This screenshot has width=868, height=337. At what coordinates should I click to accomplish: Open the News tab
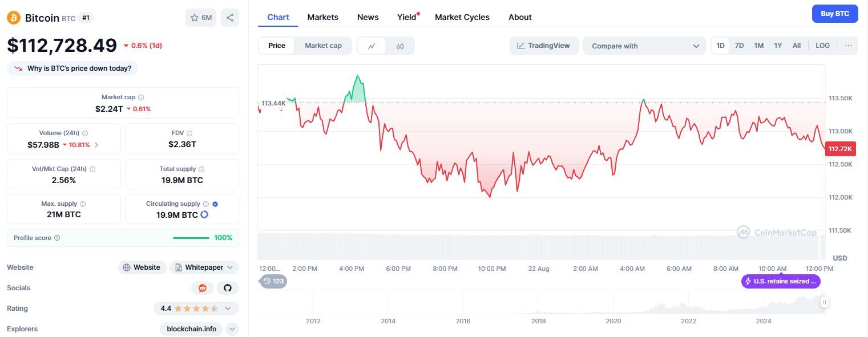click(x=368, y=17)
